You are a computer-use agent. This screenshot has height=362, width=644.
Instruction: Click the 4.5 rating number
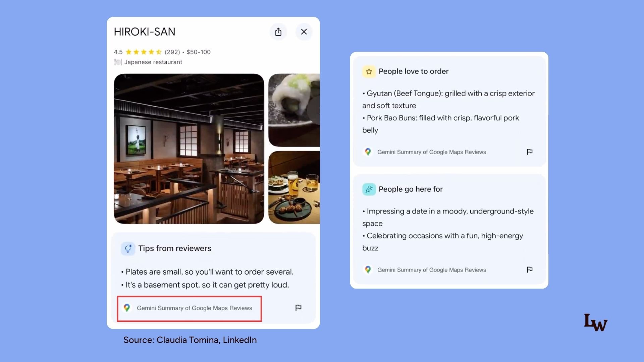point(118,52)
